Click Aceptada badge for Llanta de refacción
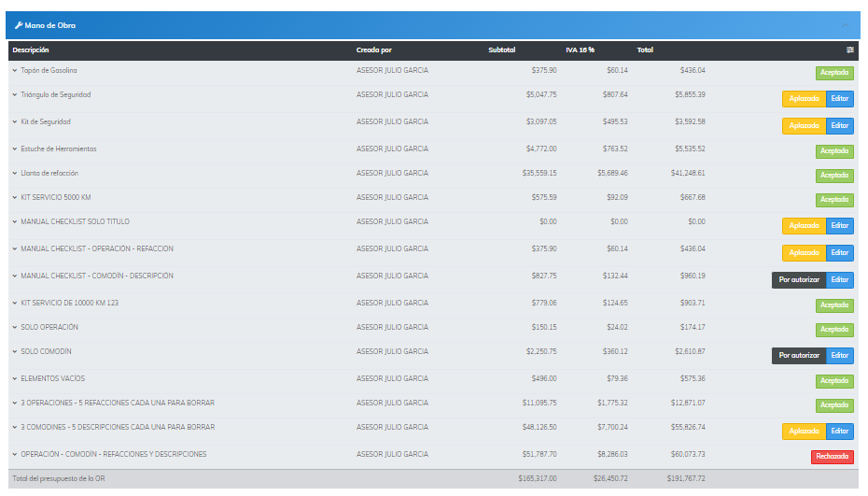This screenshot has height=496, width=868. click(x=834, y=176)
